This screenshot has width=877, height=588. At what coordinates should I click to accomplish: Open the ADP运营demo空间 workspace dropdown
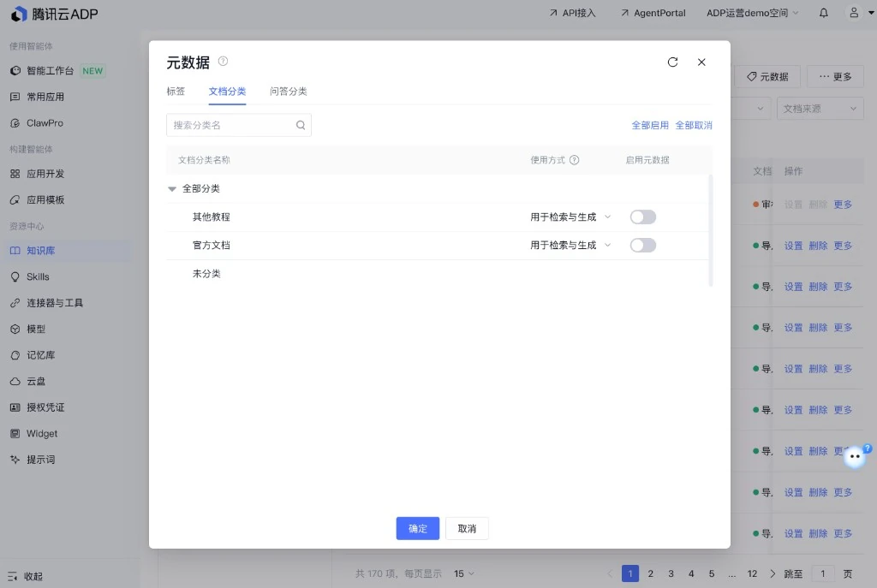pos(752,13)
